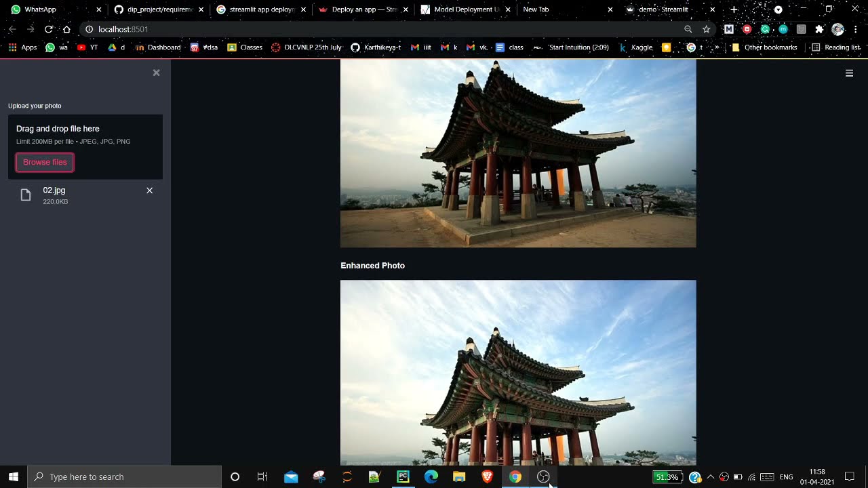868x488 pixels.
Task: Go to the browser home page
Action: (x=66, y=29)
